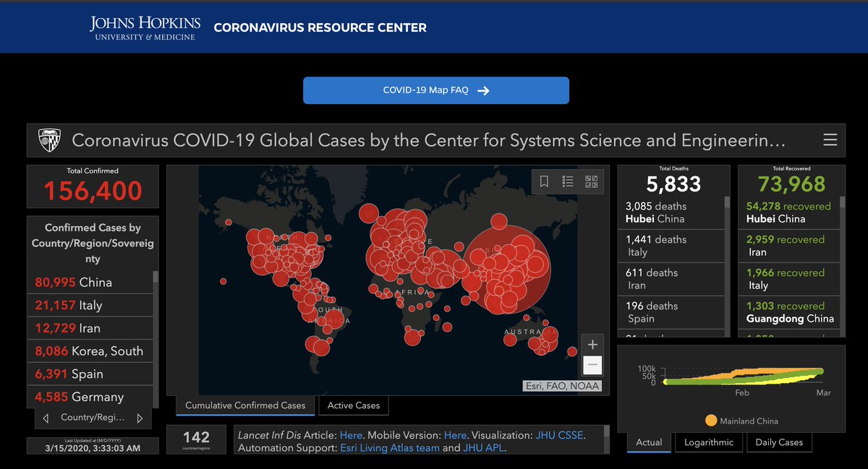The image size is (868, 469).
Task: Select Germany row with 4,585 cases
Action: point(90,397)
